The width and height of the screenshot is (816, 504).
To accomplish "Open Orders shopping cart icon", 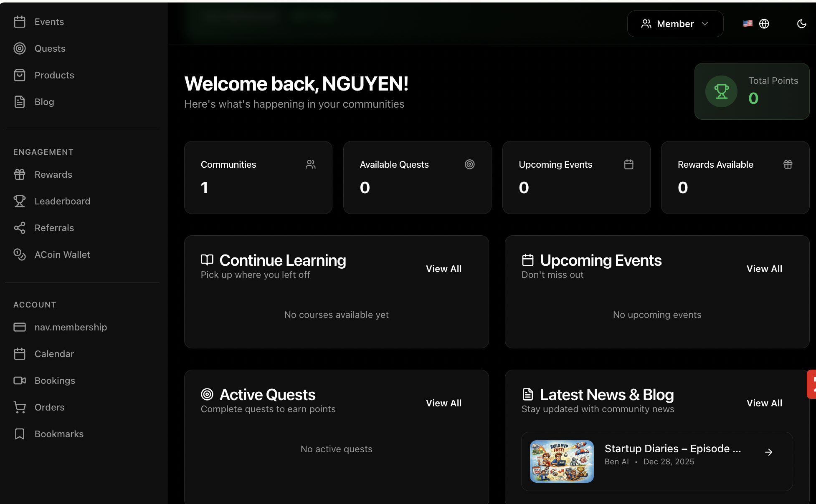I will pyautogui.click(x=20, y=407).
